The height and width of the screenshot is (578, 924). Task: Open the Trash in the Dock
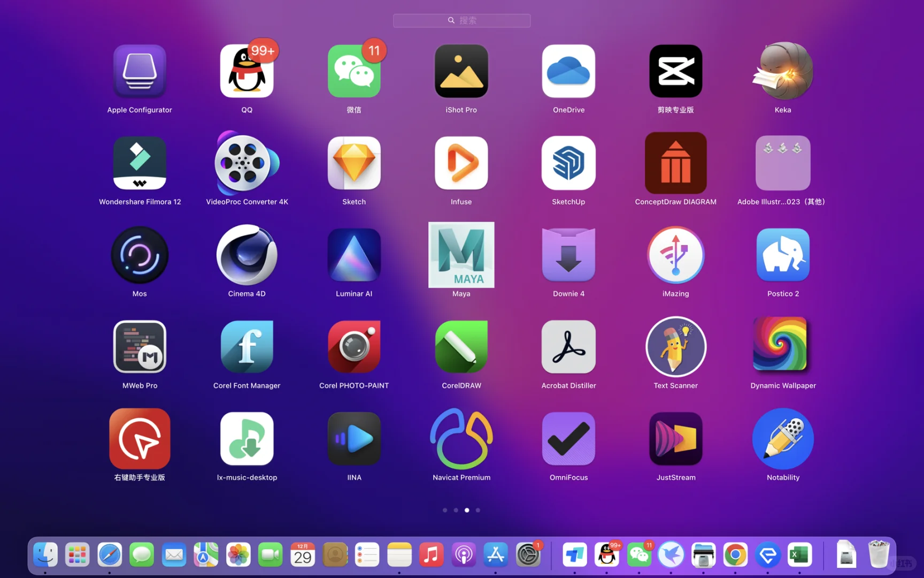coord(880,555)
